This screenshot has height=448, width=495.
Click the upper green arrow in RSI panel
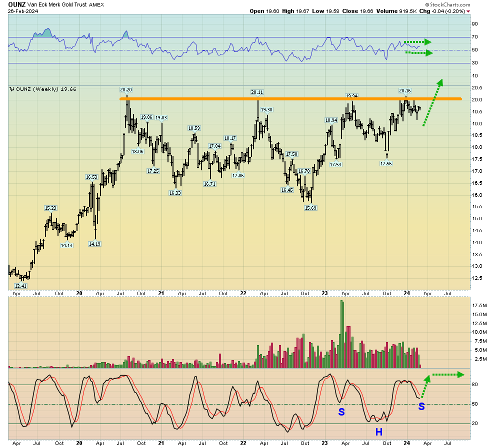(x=417, y=41)
